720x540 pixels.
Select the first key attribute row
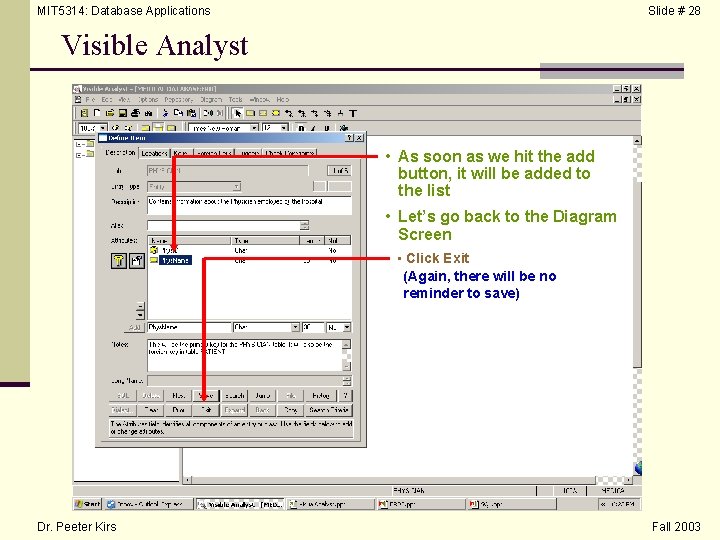pyautogui.click(x=249, y=250)
